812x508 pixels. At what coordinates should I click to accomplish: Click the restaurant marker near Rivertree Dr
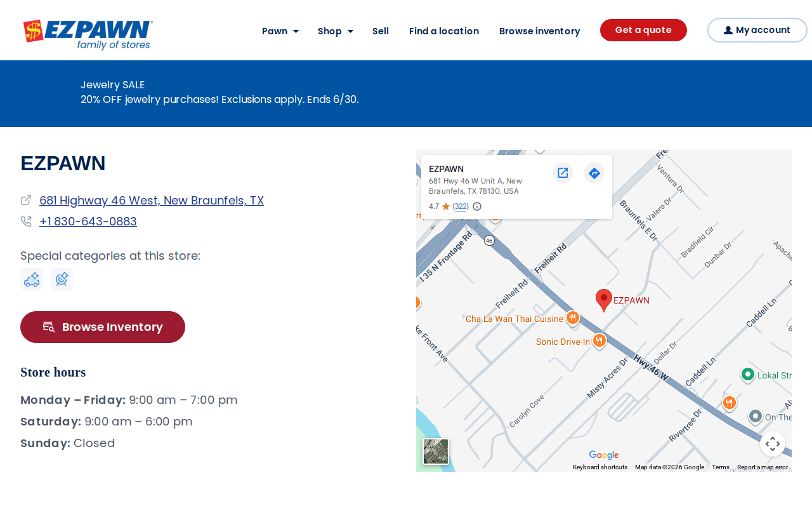[x=730, y=403]
